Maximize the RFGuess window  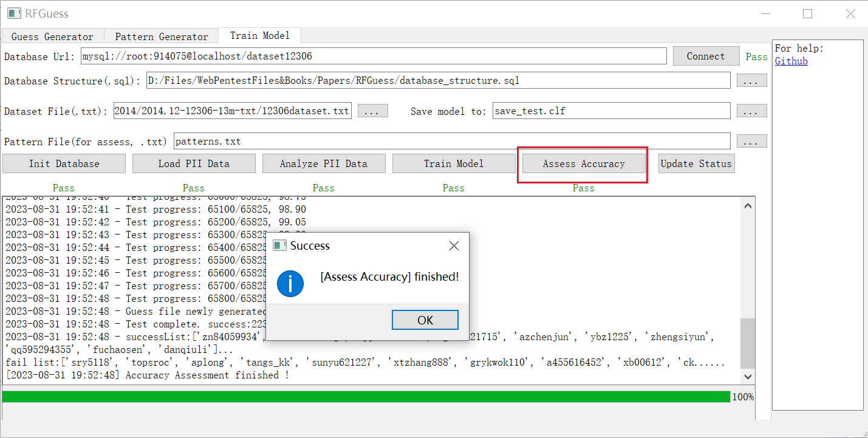807,13
